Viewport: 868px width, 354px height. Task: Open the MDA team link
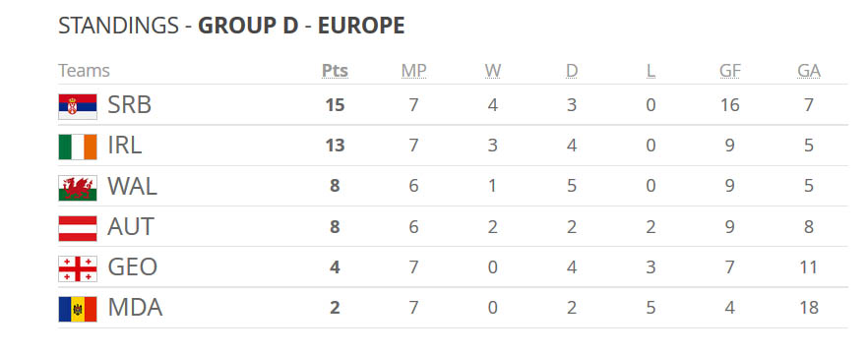(135, 308)
